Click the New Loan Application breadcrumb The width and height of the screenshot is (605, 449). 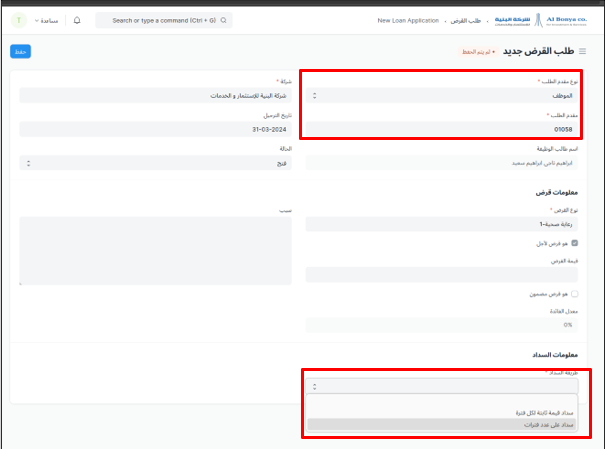[408, 20]
